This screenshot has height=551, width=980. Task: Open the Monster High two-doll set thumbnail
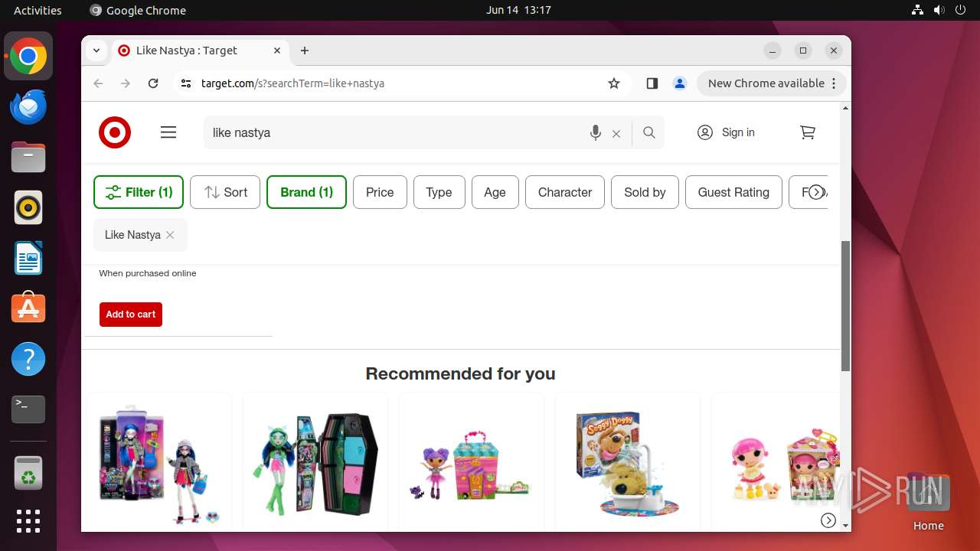[x=159, y=464]
